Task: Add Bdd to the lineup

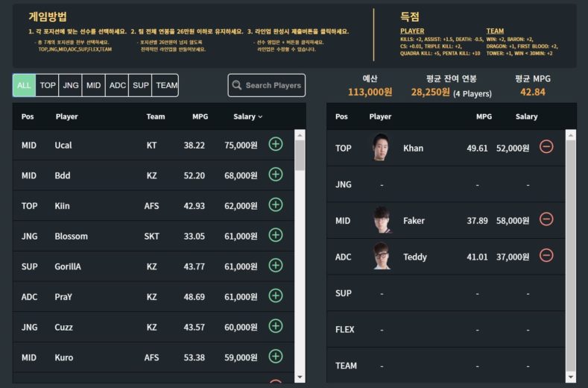Action: click(x=276, y=175)
